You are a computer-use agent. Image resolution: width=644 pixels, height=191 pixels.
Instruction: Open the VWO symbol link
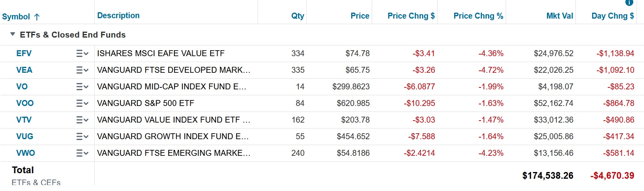26,153
